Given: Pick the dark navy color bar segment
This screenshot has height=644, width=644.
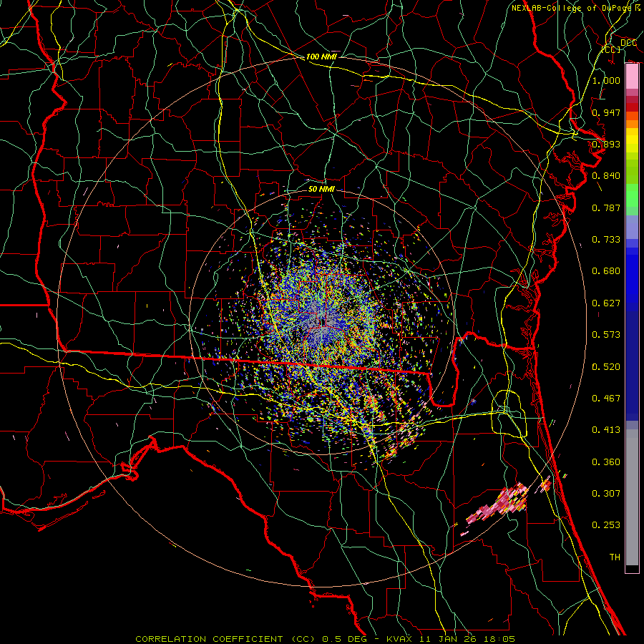Looking at the screenshot, I should coord(632,361).
